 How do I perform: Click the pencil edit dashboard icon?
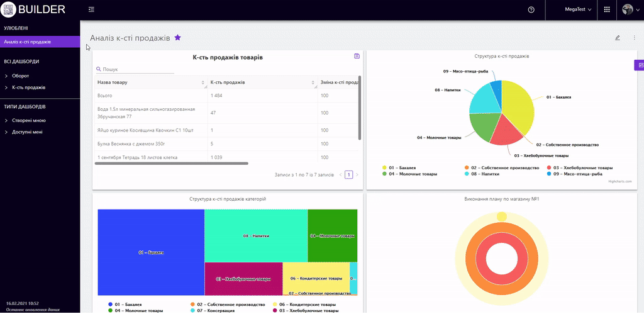(x=618, y=38)
